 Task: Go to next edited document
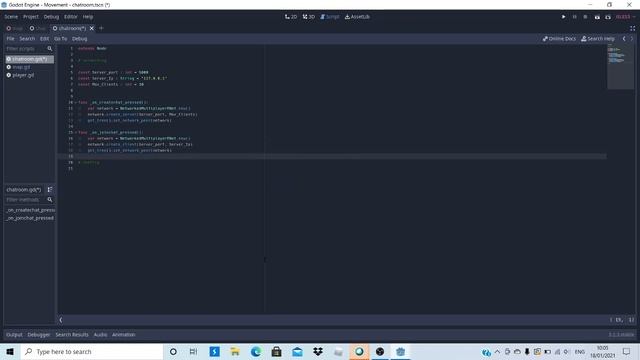[x=632, y=39]
